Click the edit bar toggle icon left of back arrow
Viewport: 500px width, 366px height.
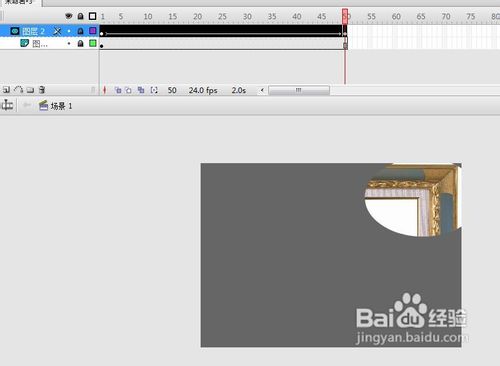coord(7,106)
